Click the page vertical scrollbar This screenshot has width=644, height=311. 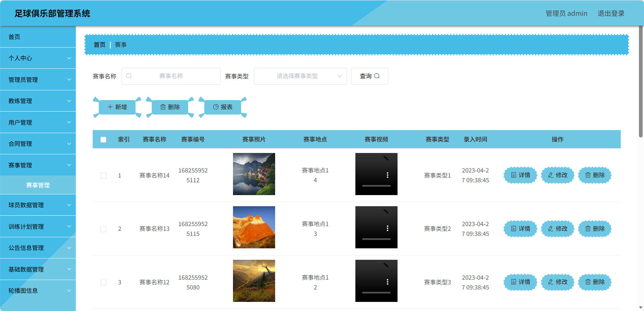pyautogui.click(x=641, y=82)
